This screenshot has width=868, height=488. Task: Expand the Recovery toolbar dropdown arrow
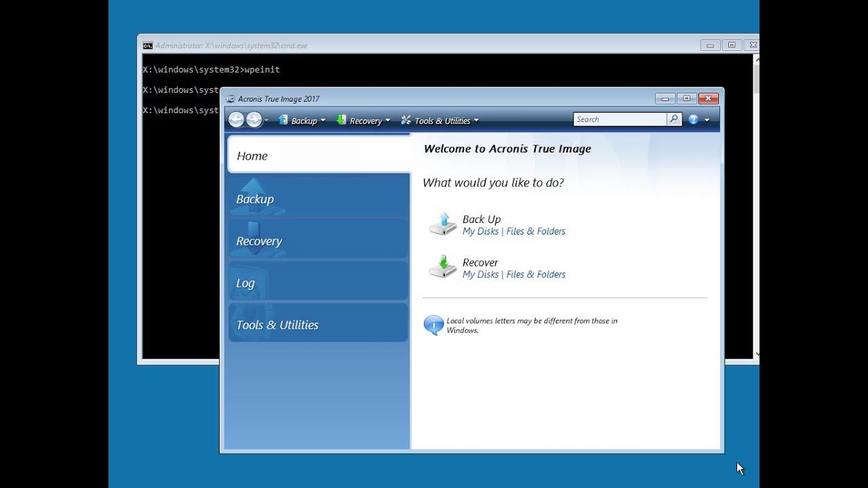point(388,121)
